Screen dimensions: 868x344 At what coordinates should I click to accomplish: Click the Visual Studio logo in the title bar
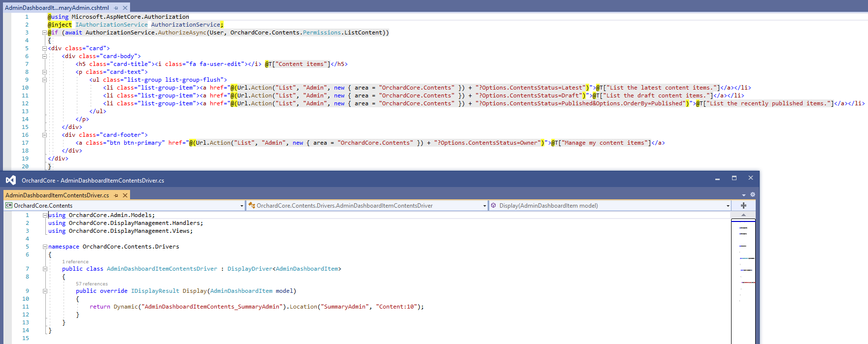(x=11, y=180)
